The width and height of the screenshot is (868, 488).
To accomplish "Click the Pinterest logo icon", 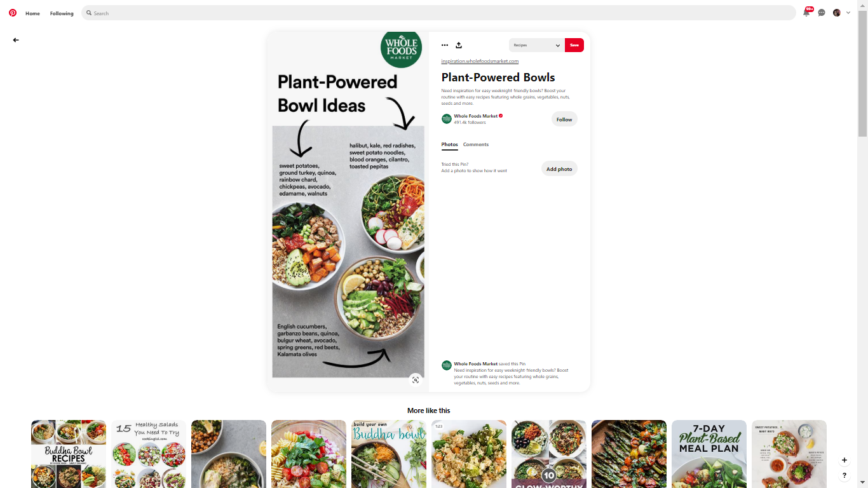I will point(13,13).
